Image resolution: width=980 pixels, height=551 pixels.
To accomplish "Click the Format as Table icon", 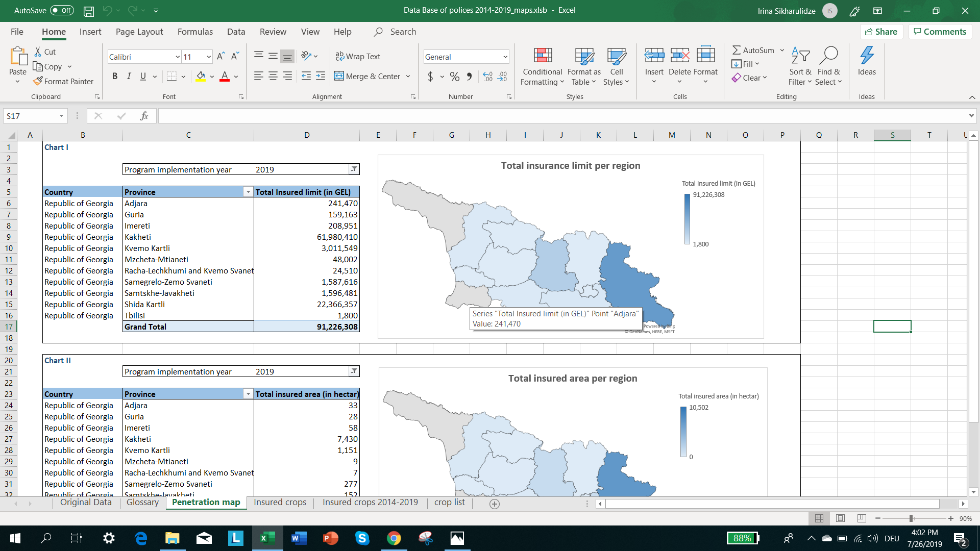I will 583,66.
